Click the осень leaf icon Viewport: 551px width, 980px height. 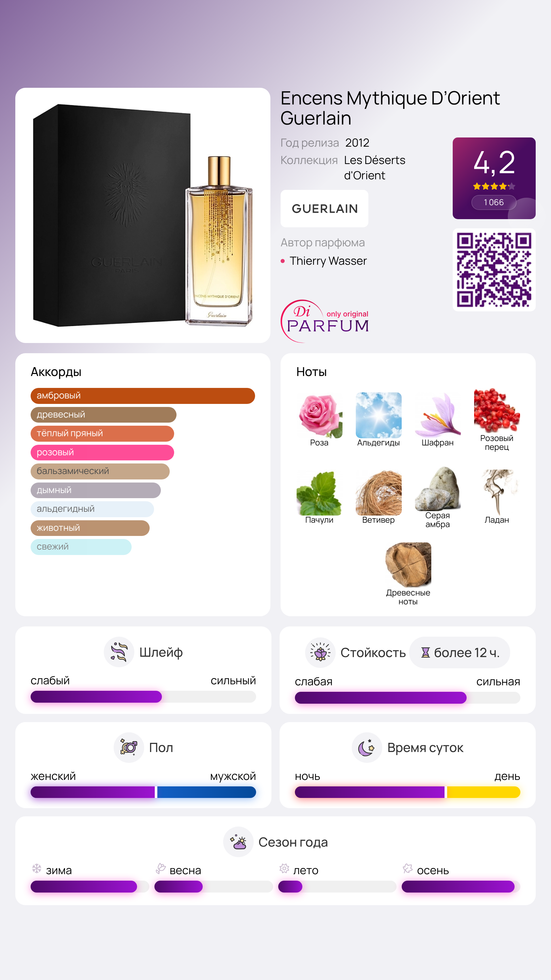(408, 868)
